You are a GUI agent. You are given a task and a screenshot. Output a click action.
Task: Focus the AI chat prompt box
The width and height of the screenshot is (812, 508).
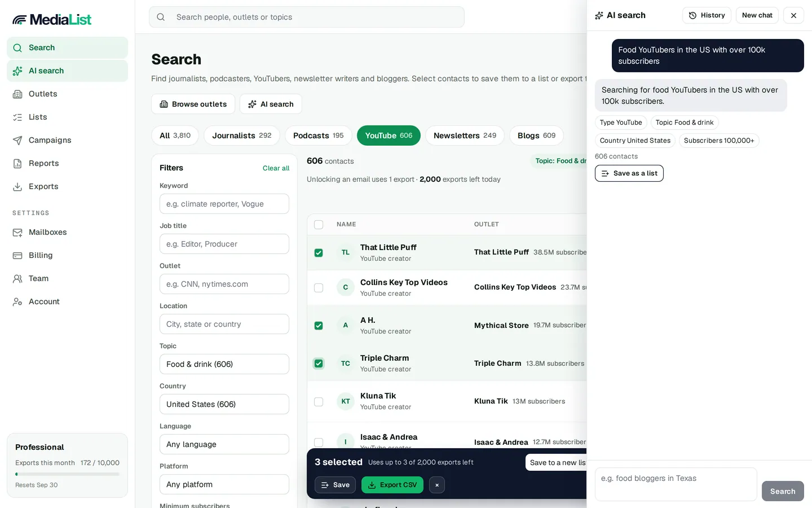[676, 484]
